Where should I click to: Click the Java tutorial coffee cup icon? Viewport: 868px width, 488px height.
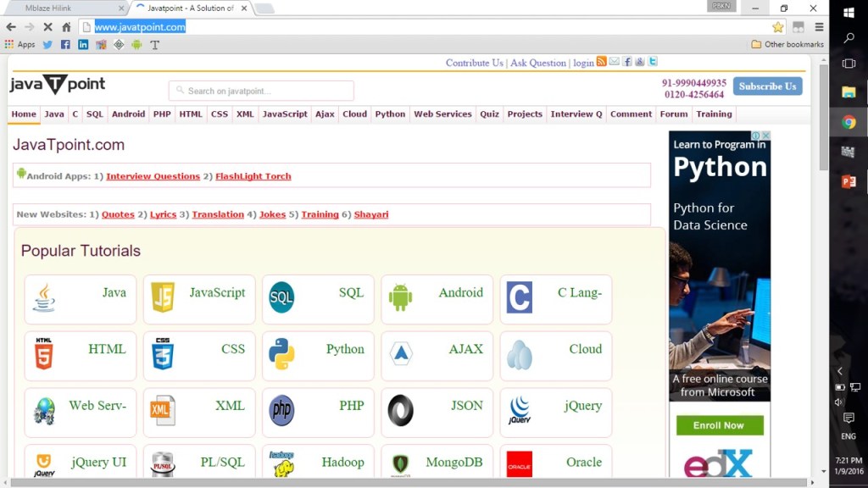[x=44, y=298]
